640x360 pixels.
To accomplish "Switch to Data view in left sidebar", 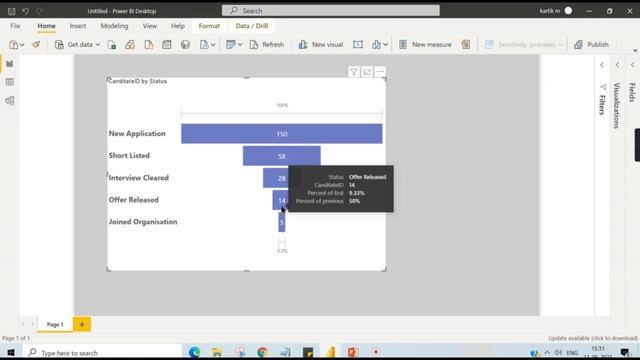I will coord(10,82).
